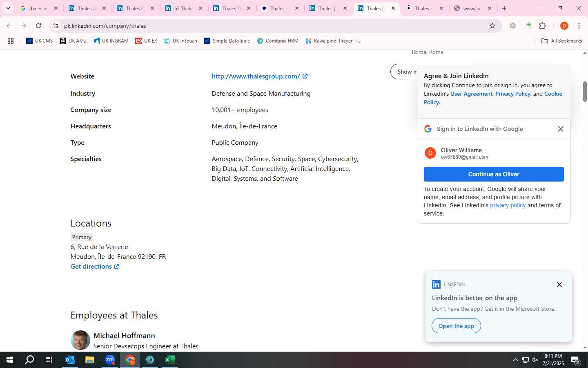Show hidden system tray icons
Image resolution: width=588 pixels, height=368 pixels.
pyautogui.click(x=515, y=360)
